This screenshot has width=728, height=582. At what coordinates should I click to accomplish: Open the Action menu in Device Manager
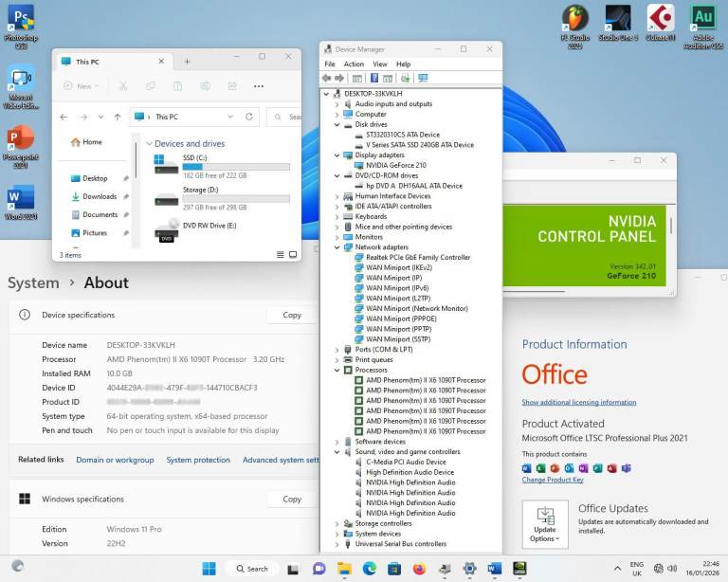(354, 64)
